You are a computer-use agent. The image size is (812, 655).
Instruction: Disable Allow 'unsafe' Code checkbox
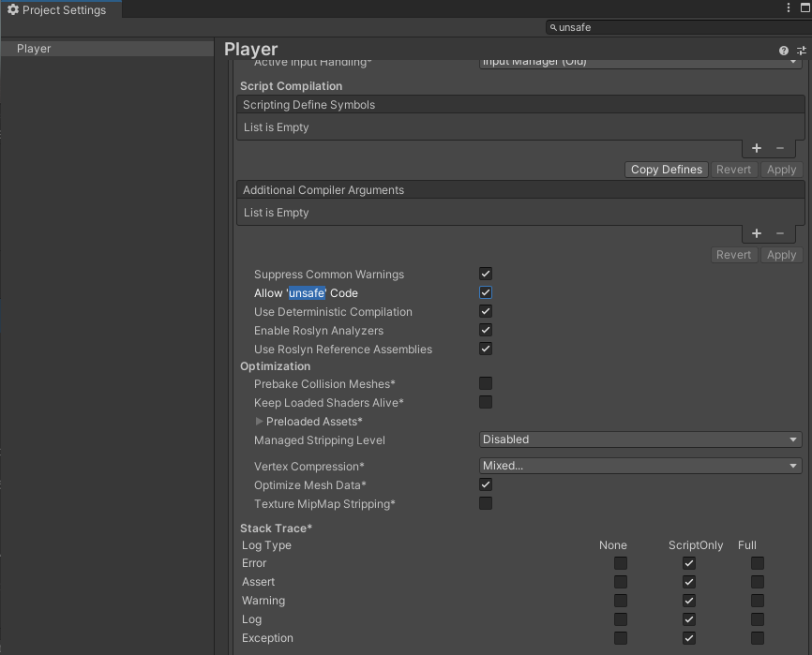coord(486,292)
